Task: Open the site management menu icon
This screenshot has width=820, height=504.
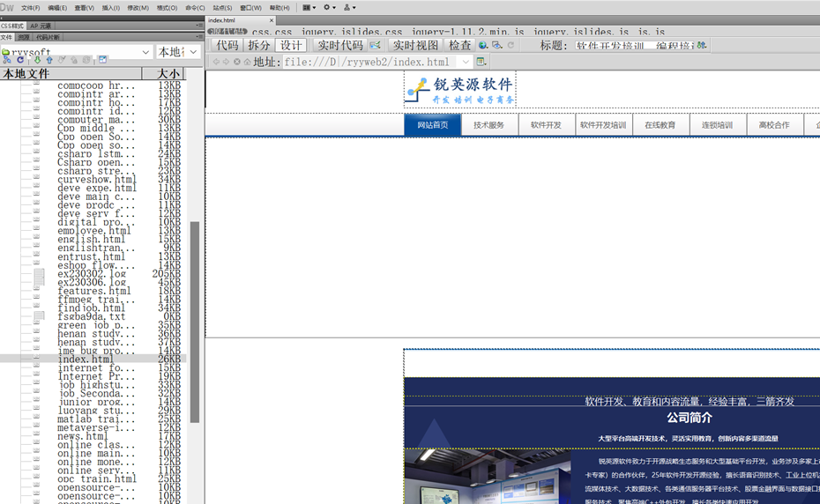Action: point(349,7)
